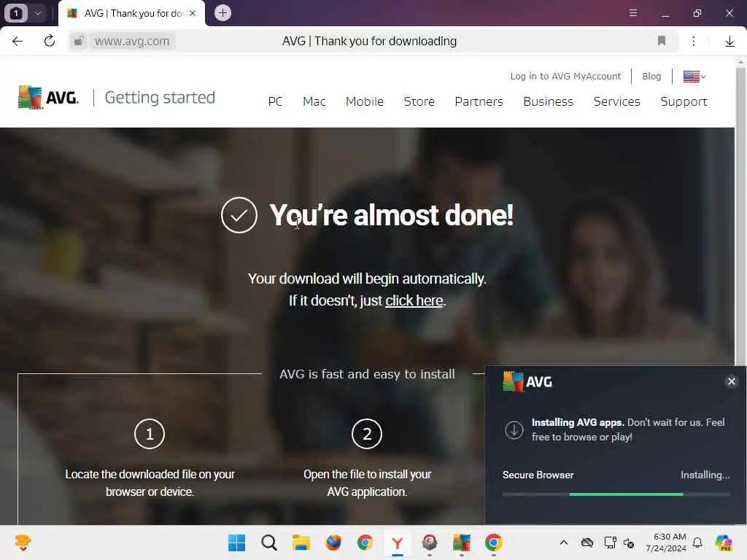The width and height of the screenshot is (747, 560).
Task: Open the browser hamburger menu
Action: point(633,13)
